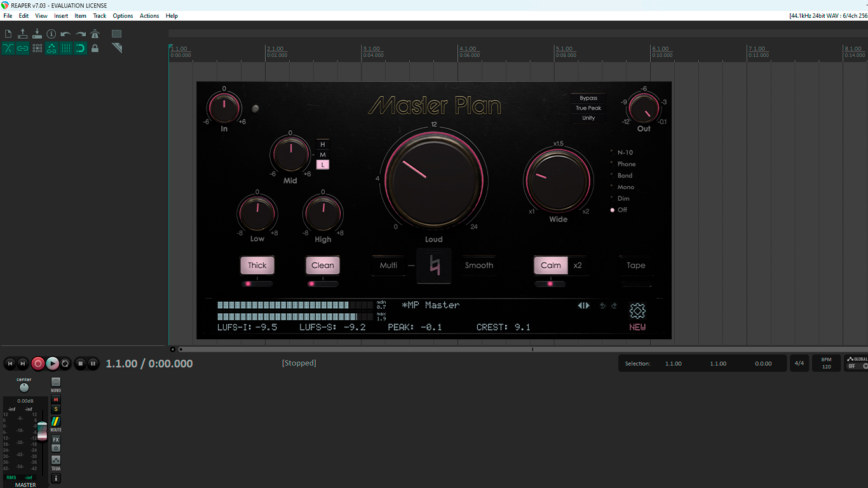The width and height of the screenshot is (868, 488).
Task: Toggle master FX bypass power button
Action: pos(56,448)
